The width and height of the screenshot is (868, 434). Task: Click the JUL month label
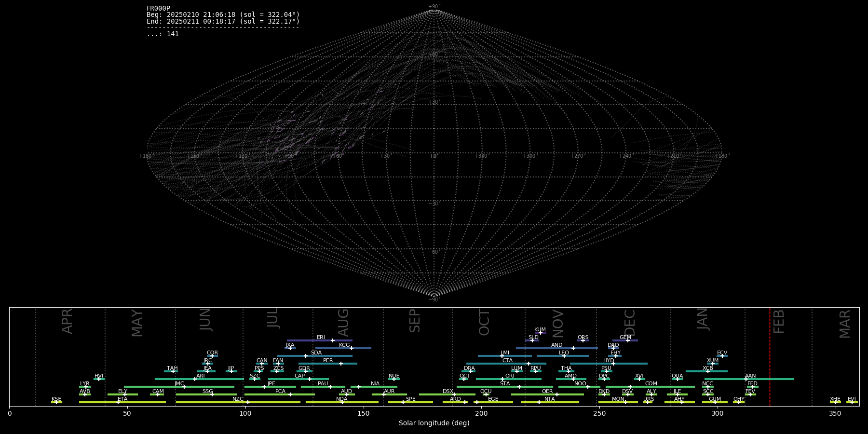(273, 318)
